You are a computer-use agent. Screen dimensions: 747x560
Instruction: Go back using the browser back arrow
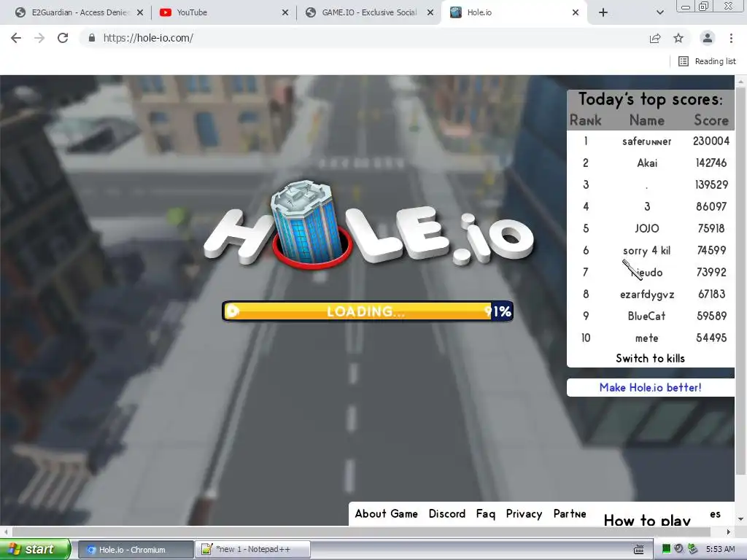16,38
